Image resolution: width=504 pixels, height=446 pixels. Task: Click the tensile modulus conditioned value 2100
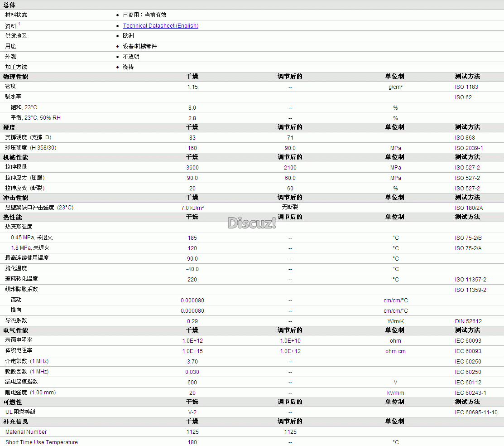290,168
